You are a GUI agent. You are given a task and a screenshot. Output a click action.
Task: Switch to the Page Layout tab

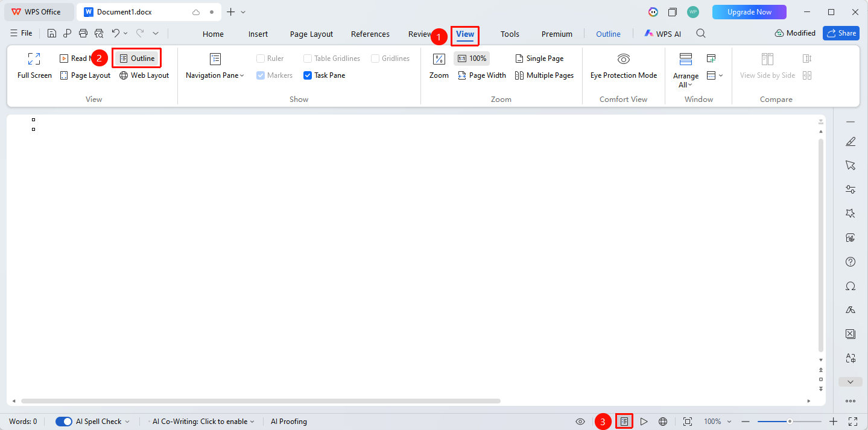(311, 34)
